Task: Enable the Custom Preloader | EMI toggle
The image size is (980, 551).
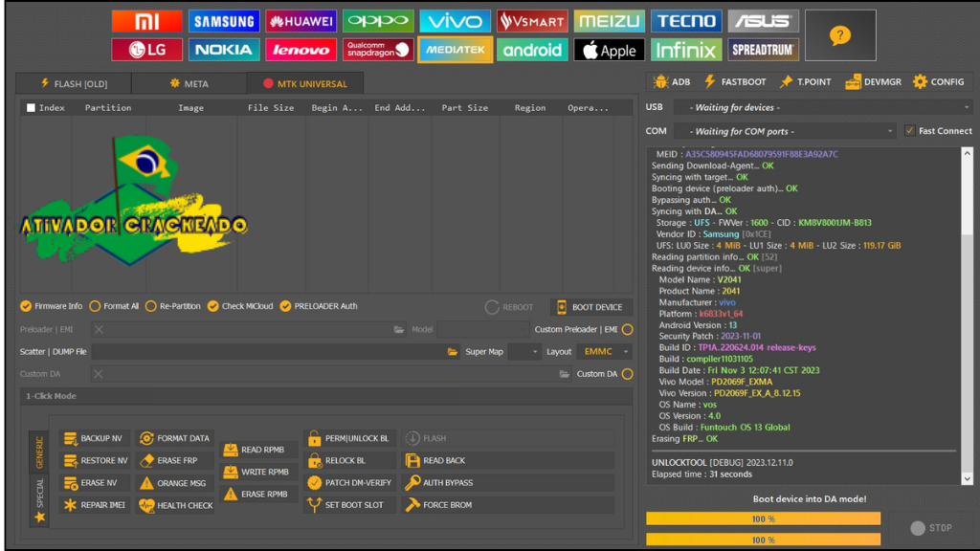Action: [628, 329]
